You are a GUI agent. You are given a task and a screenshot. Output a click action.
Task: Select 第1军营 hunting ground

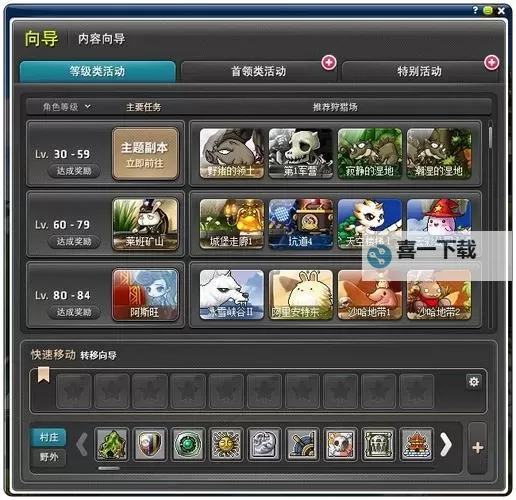(x=300, y=153)
